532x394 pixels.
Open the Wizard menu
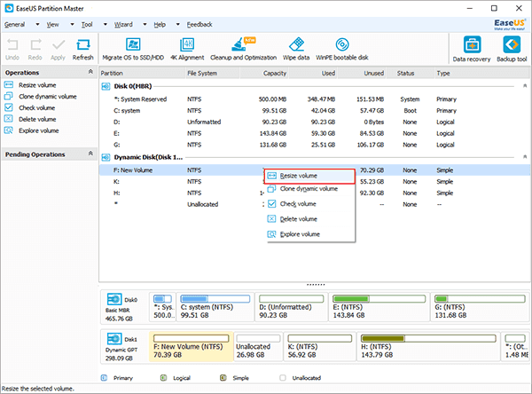point(123,25)
